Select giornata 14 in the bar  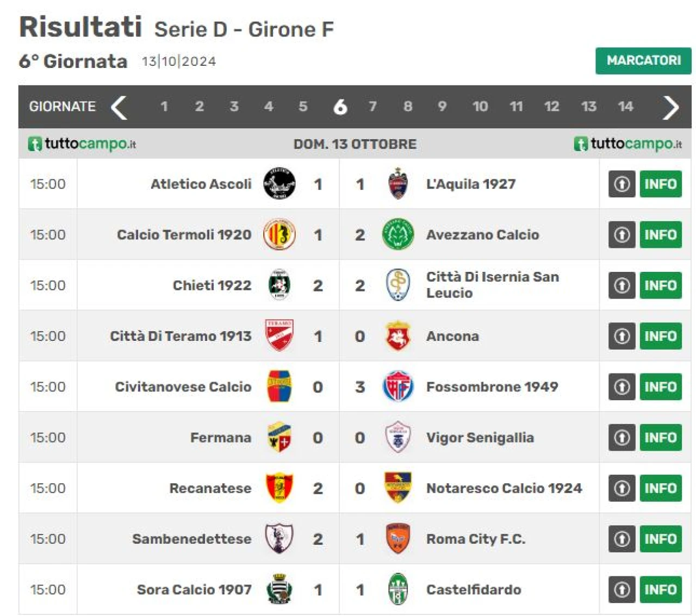click(x=625, y=107)
